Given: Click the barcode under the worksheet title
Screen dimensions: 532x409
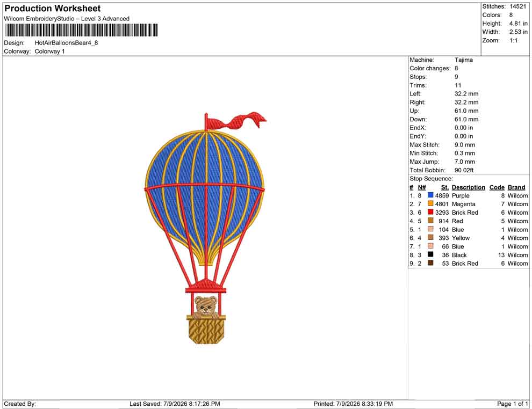Looking at the screenshot, I should 82,30.
